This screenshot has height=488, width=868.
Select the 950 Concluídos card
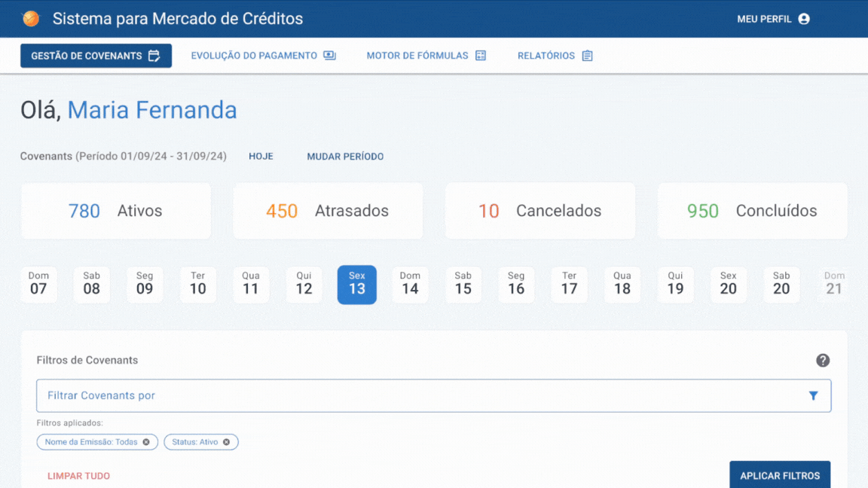click(x=752, y=211)
